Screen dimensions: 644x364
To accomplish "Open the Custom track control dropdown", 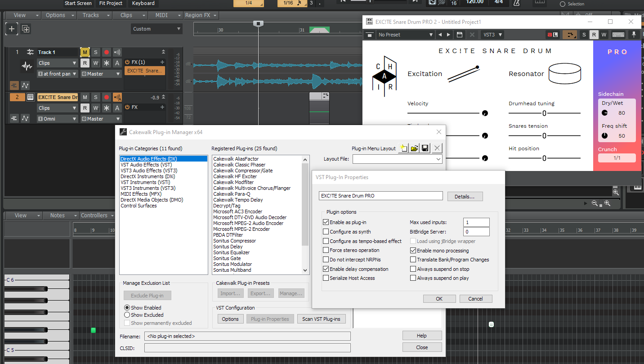I will coord(157,29).
